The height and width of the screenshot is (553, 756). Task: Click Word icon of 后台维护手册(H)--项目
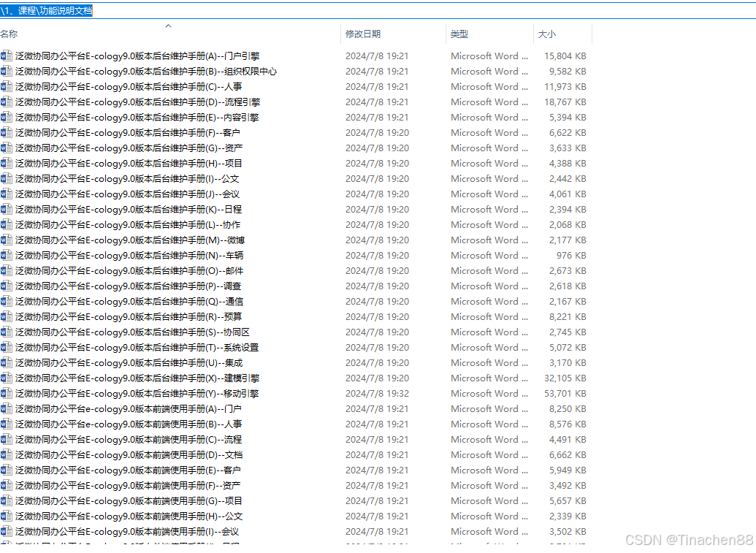(x=7, y=163)
